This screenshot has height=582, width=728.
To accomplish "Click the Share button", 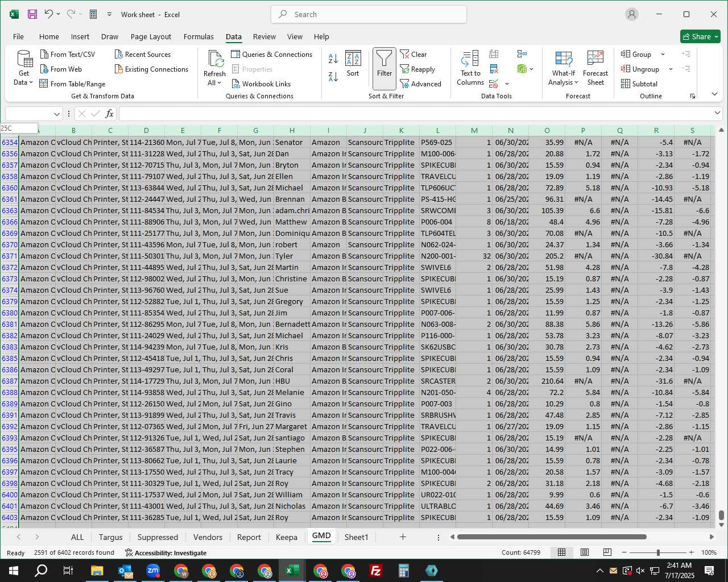I will click(700, 36).
